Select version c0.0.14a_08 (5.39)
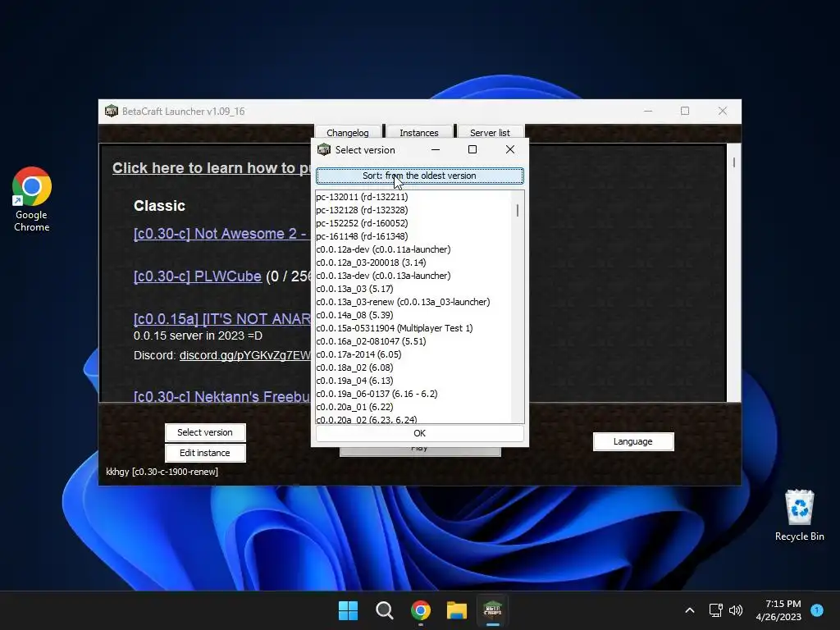 [x=413, y=315]
